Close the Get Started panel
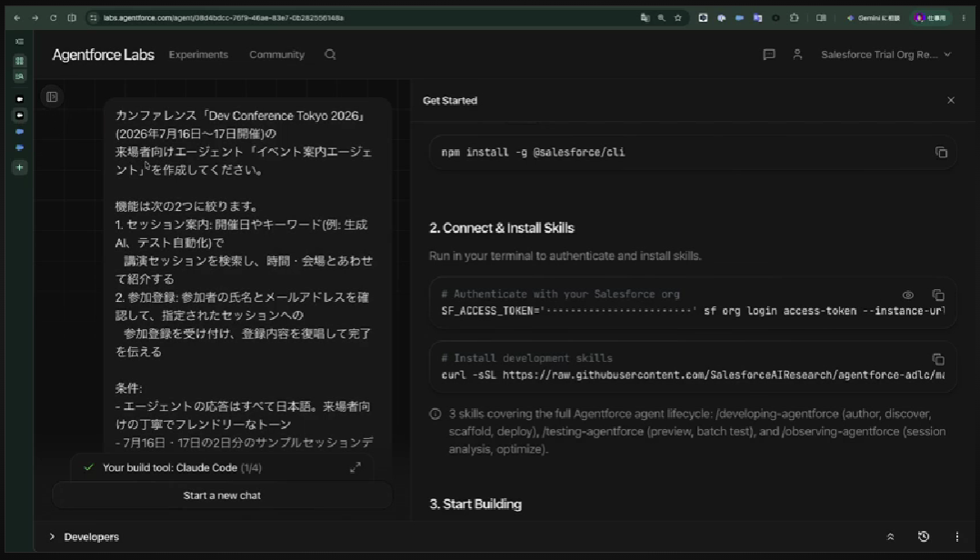 (x=951, y=100)
